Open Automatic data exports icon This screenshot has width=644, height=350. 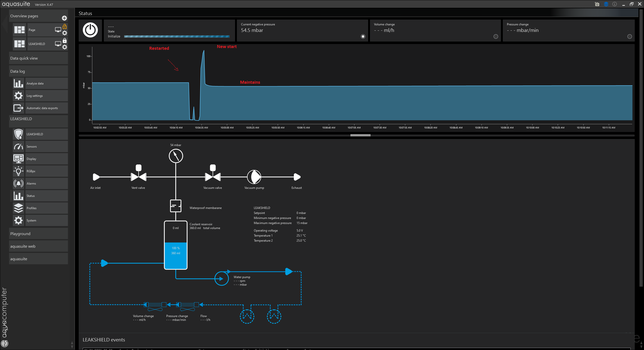tap(19, 108)
